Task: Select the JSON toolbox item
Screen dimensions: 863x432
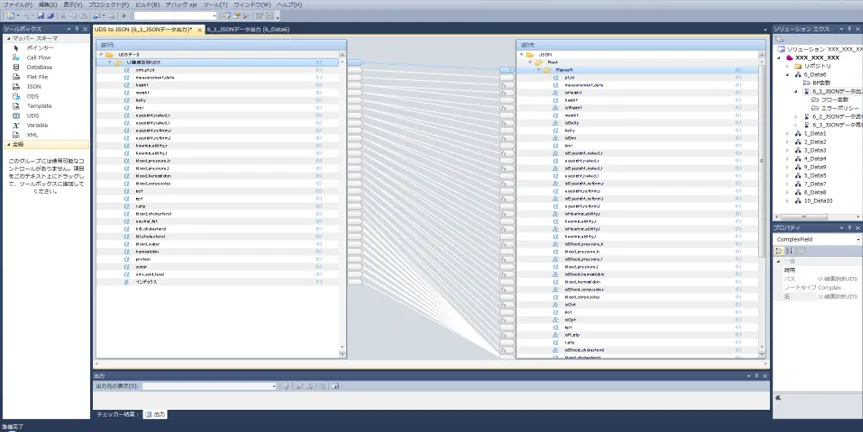Action: click(33, 86)
